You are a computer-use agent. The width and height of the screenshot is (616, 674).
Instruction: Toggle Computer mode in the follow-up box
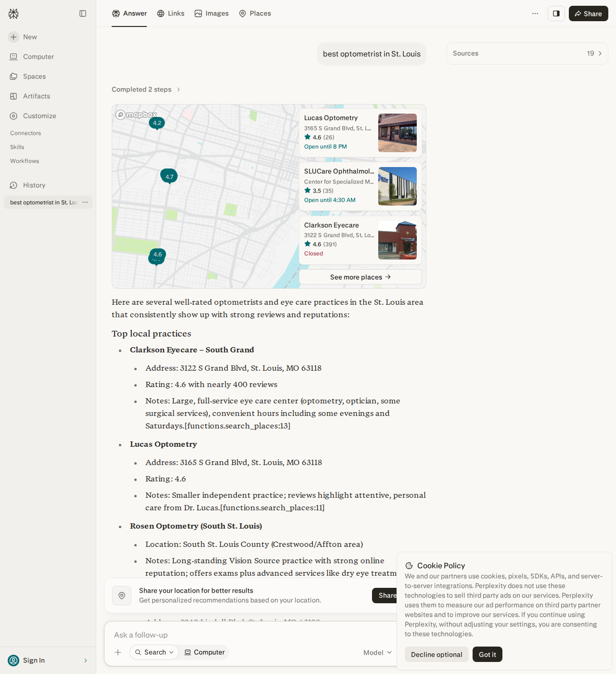pos(205,652)
